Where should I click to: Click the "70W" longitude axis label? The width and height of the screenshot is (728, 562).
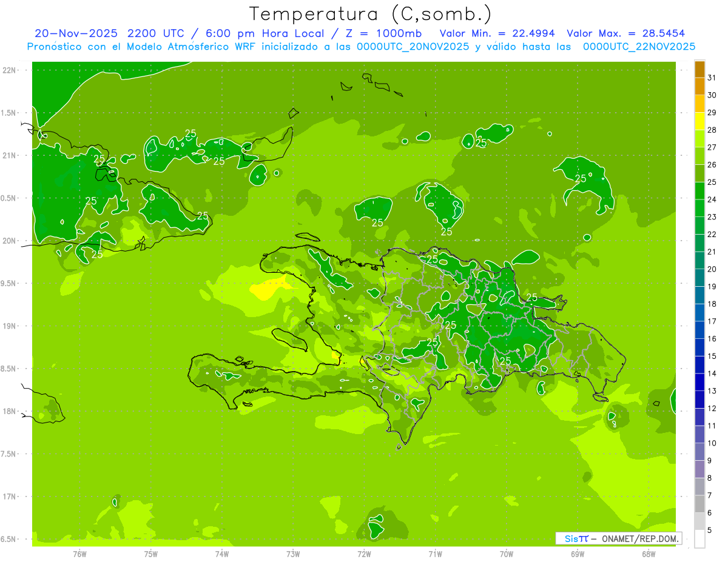507,554
